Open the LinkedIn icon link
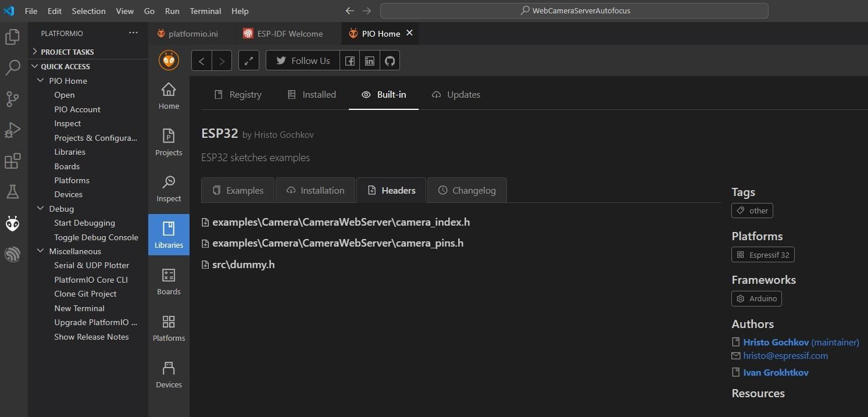The width and height of the screenshot is (868, 417). point(370,60)
